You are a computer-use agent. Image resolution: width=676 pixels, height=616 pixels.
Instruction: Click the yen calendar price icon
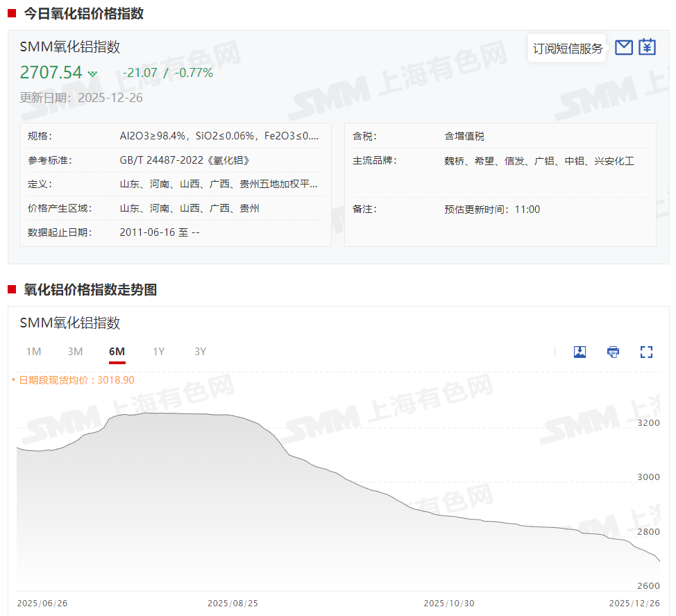(x=647, y=47)
